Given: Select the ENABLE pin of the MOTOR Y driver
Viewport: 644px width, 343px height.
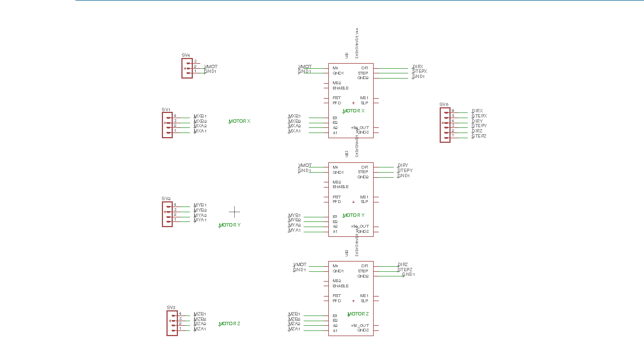Looking at the screenshot, I should (x=340, y=187).
